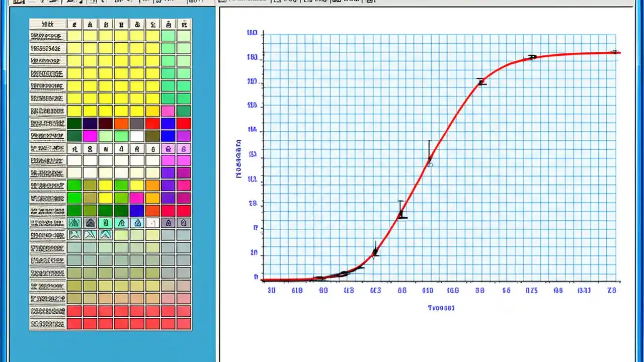Screen dimensions: 644x362
Task: Click the hatched texture cell in the palette's bottom rows
Action: [74, 235]
